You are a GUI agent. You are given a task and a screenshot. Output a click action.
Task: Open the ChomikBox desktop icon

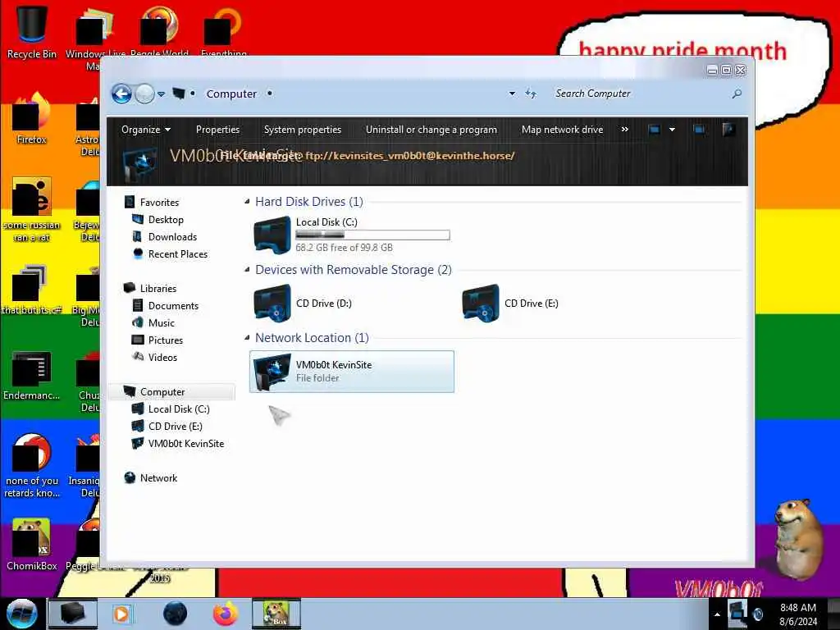tap(32, 544)
